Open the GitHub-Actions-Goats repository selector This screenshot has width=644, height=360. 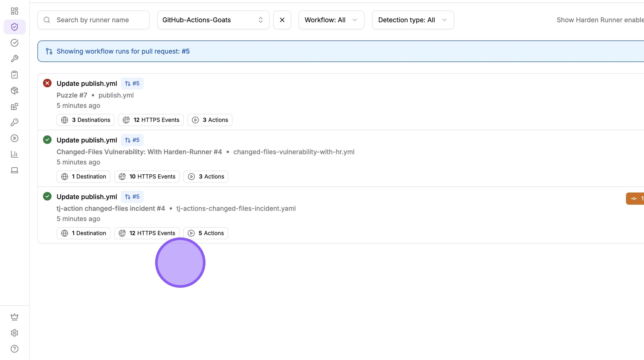point(213,20)
